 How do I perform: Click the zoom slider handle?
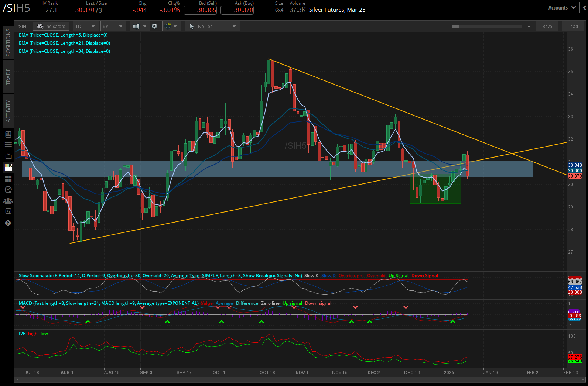[456, 26]
